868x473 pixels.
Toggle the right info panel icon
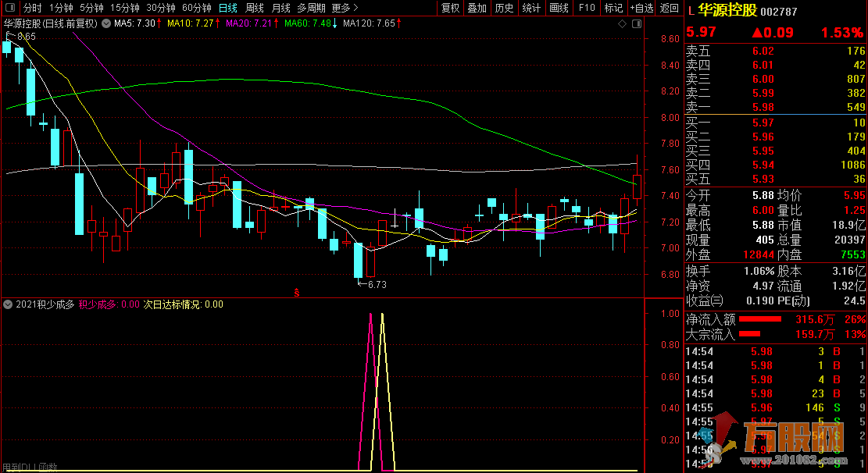(637, 23)
